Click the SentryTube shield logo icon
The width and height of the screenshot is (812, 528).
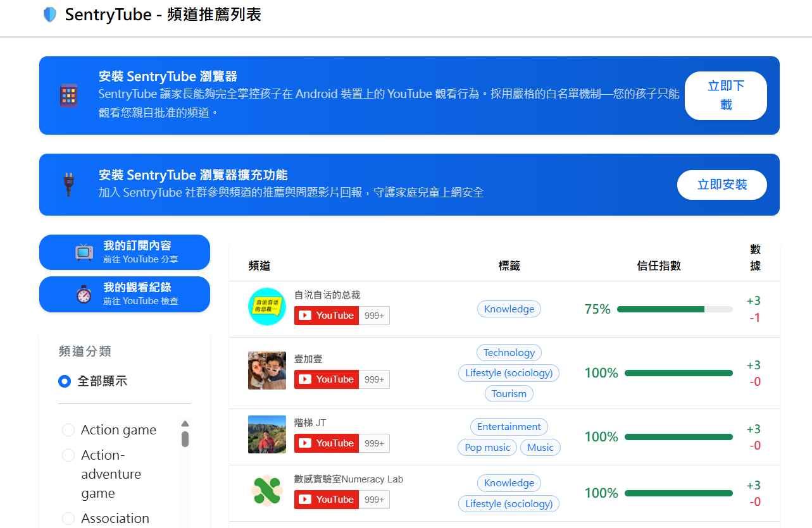coord(50,15)
